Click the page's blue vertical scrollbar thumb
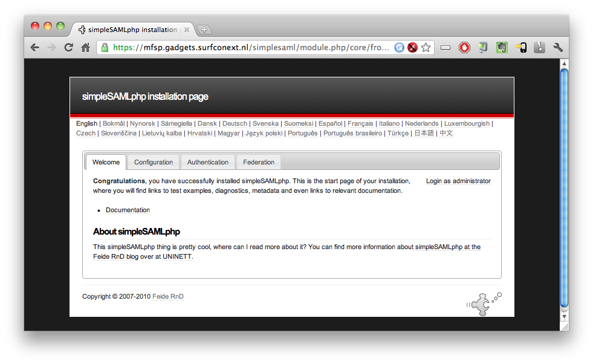 point(564,188)
